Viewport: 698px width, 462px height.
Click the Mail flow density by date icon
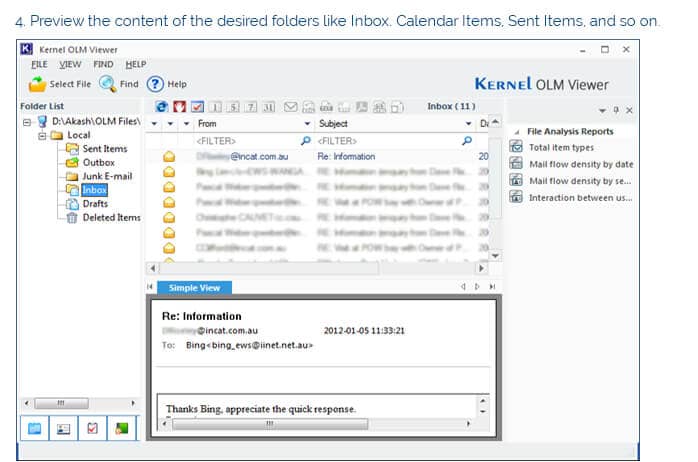(x=516, y=163)
